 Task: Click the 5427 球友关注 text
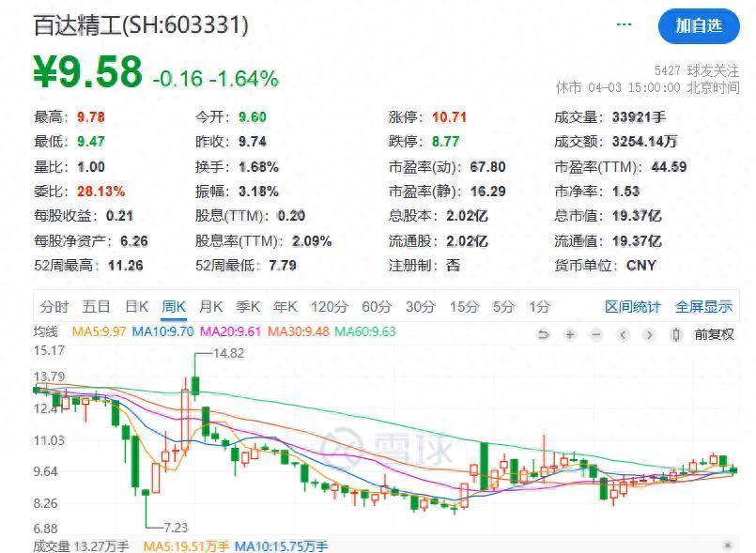pos(697,70)
